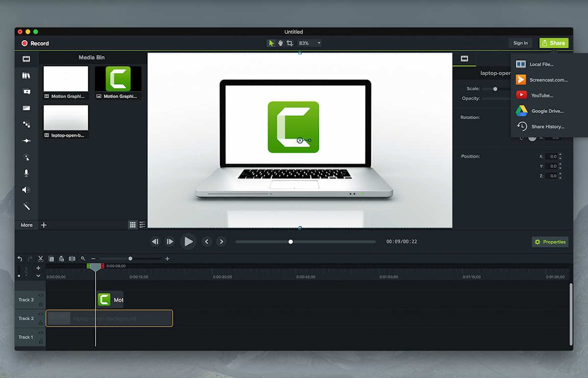The width and height of the screenshot is (588, 378).
Task: Select the crop tool in canvas toolbar
Action: click(290, 43)
